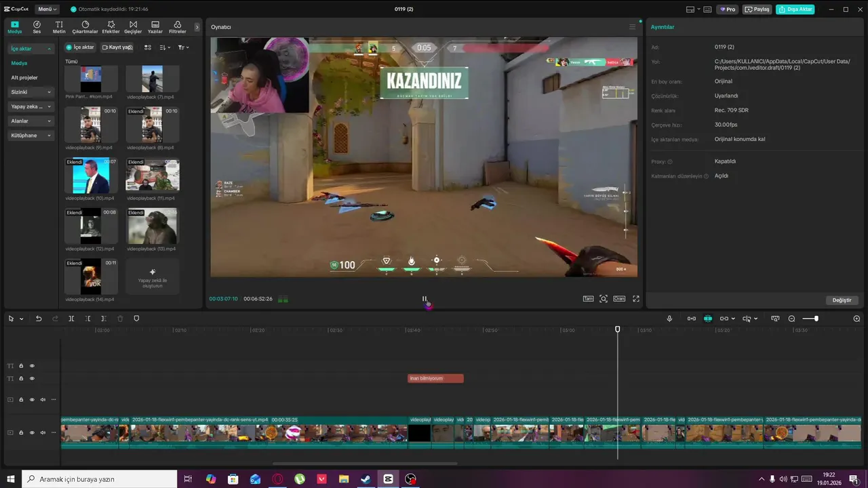868x488 pixels.
Task: Expand the Alanlar sidebar section
Action: (x=31, y=121)
